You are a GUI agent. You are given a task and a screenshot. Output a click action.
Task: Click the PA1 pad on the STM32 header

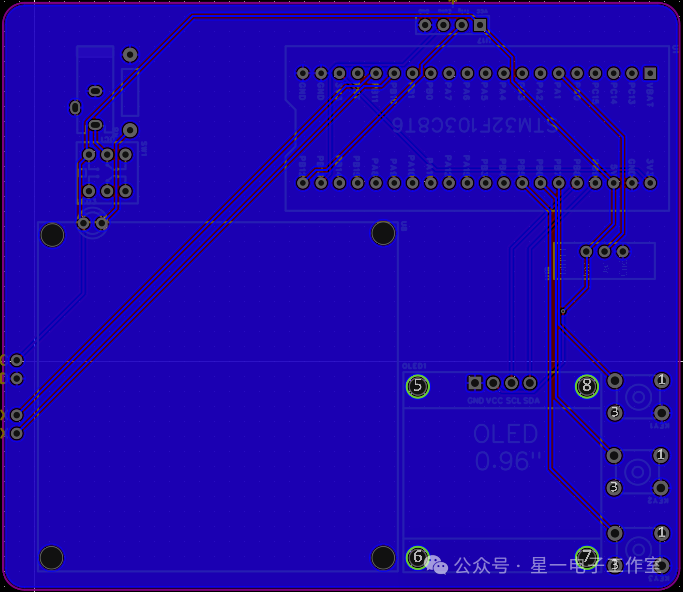[558, 73]
